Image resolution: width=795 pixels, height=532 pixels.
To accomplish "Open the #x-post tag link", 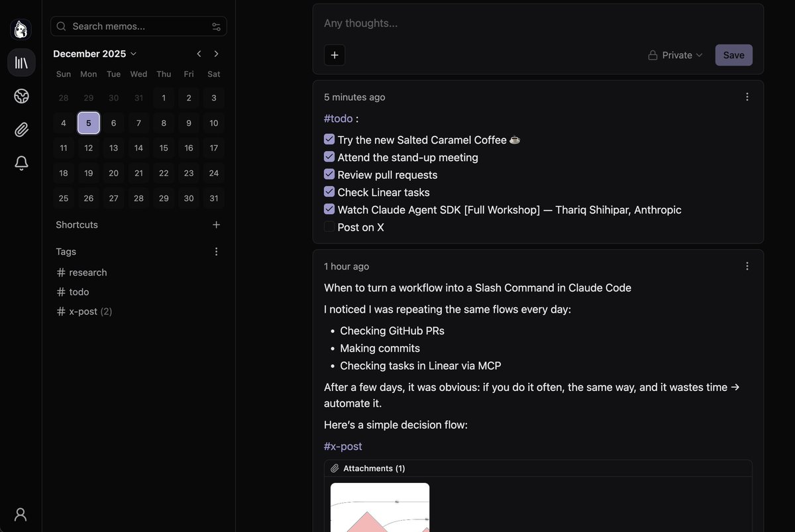I will pyautogui.click(x=343, y=446).
